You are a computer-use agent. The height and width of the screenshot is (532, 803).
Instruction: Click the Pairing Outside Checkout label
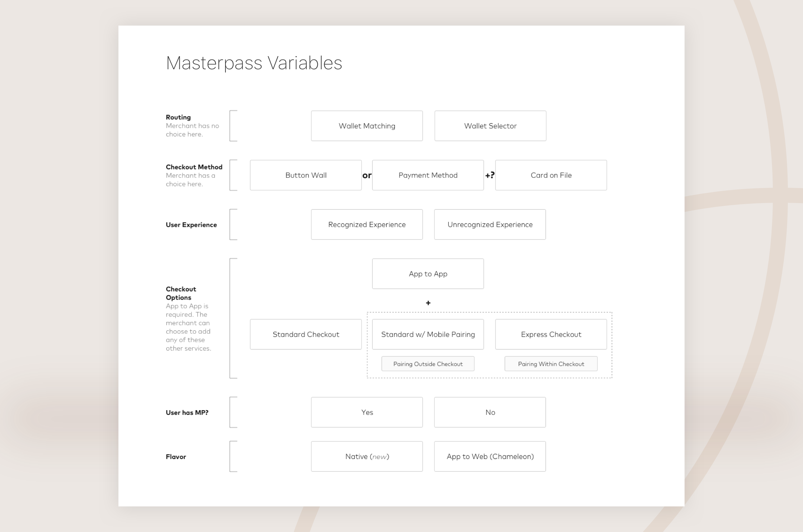(x=428, y=364)
